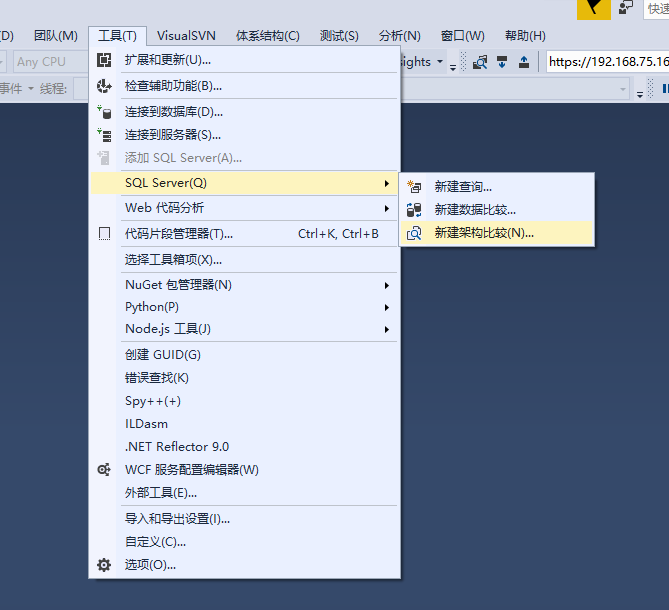The width and height of the screenshot is (669, 610).
Task: Click the WCF service configuration gear icon
Action: [104, 470]
